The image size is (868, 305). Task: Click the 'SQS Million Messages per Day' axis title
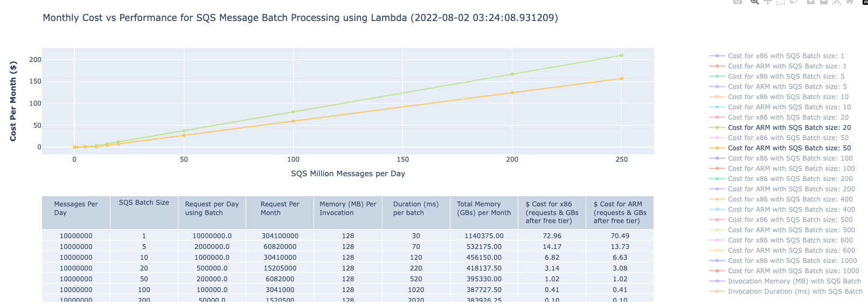pyautogui.click(x=348, y=174)
